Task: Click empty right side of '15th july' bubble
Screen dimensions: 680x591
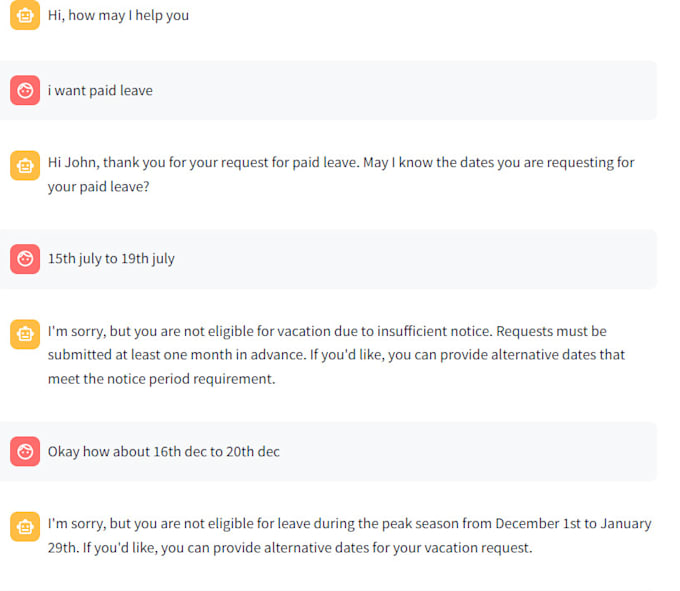Action: (450, 259)
